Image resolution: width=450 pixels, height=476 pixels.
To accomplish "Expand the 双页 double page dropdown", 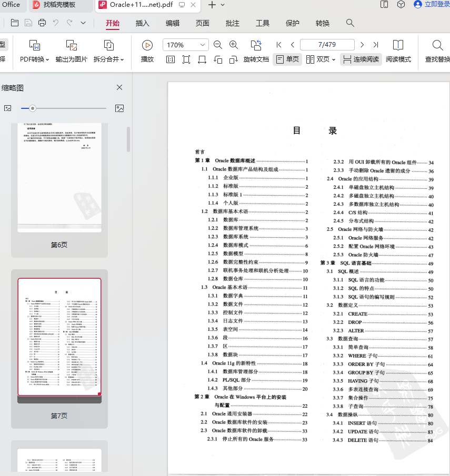I will [x=333, y=60].
